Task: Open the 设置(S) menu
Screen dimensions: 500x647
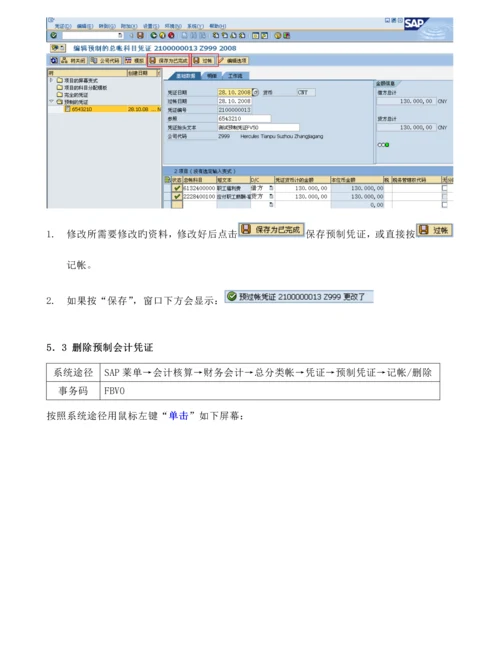Action: 151,26
